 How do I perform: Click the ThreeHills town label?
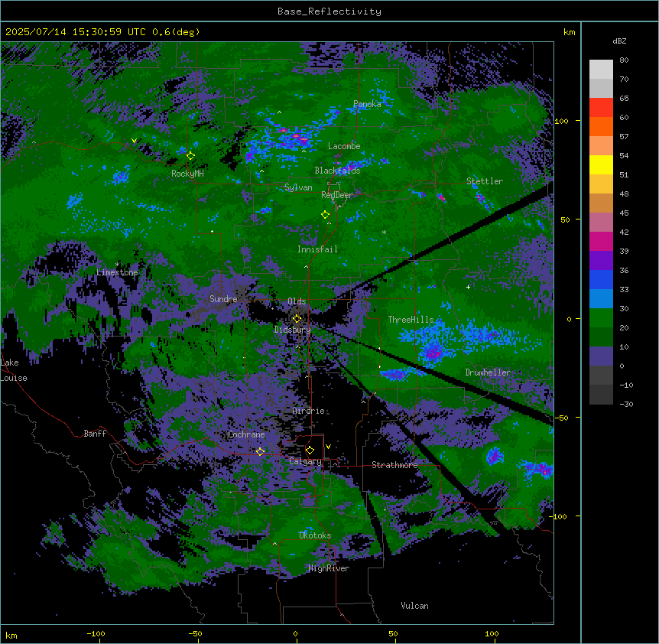click(x=411, y=320)
